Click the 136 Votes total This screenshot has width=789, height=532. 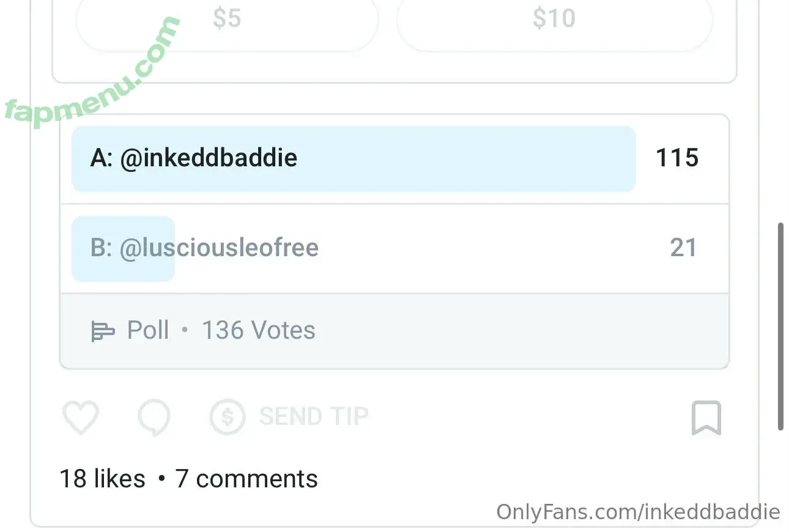click(259, 331)
